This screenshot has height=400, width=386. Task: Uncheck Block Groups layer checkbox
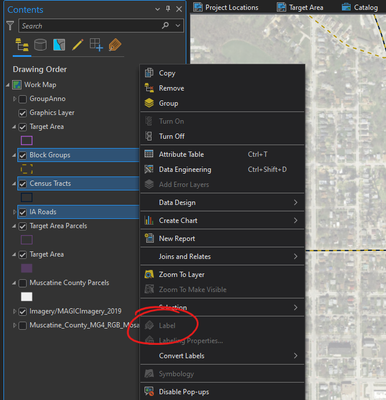tap(23, 155)
